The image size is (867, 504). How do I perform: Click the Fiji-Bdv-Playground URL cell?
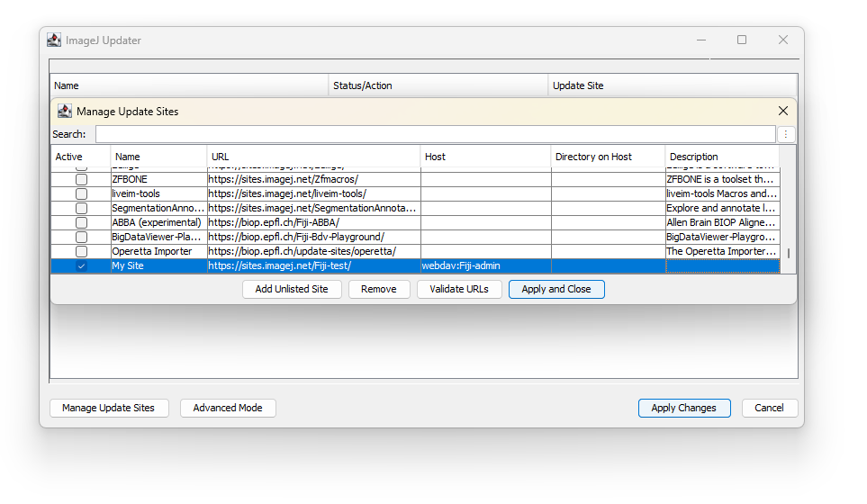point(314,237)
